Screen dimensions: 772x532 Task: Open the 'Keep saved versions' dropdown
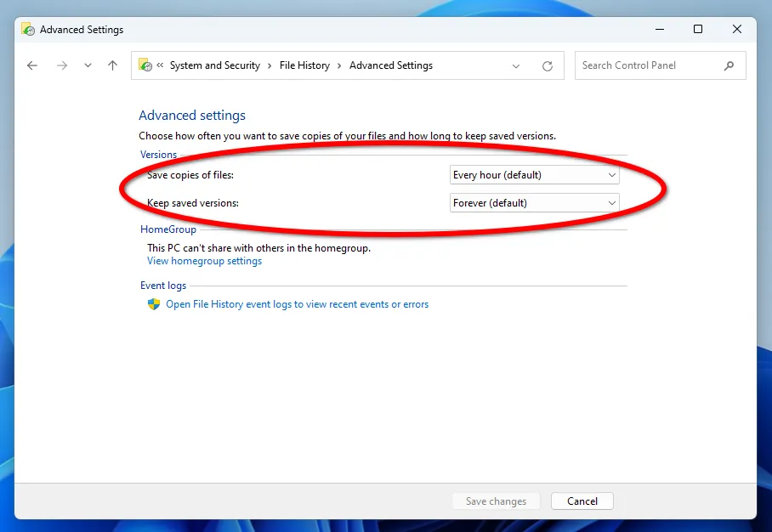(534, 203)
